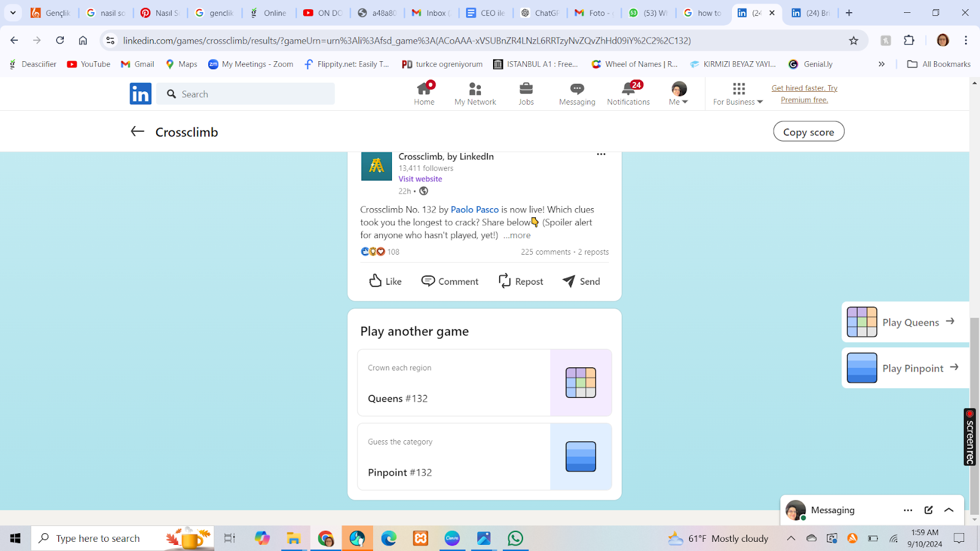Open Chrome's three-dot menu

(x=966, y=40)
